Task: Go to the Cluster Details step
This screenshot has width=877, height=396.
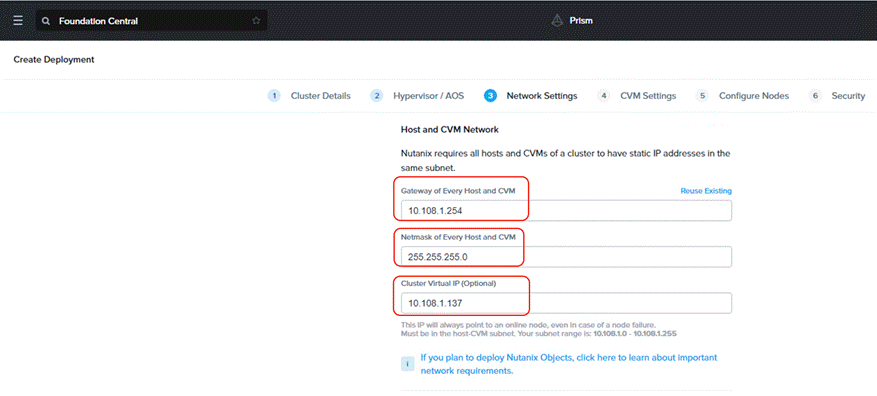Action: (x=320, y=96)
